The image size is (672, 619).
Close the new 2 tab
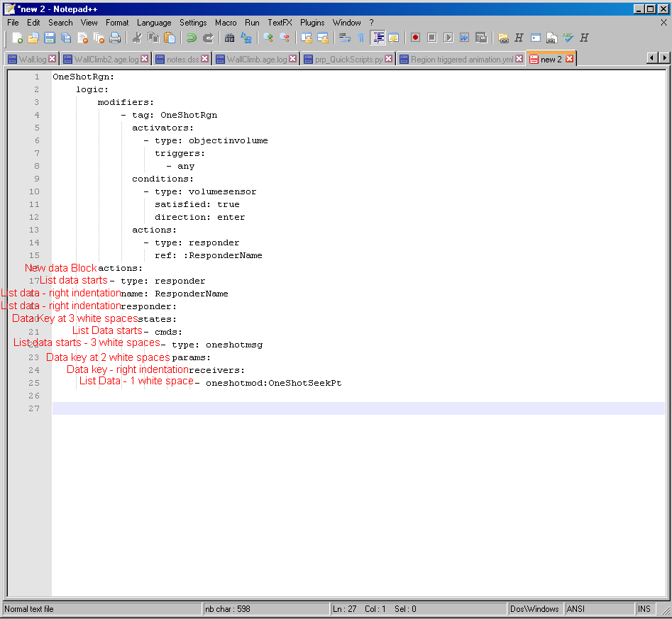pos(569,59)
